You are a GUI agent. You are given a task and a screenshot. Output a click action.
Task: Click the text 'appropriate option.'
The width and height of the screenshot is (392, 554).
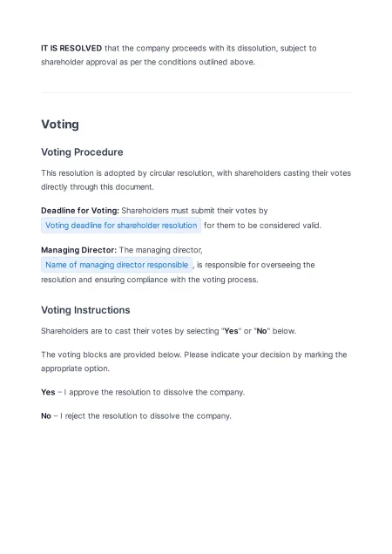pyautogui.click(x=75, y=368)
